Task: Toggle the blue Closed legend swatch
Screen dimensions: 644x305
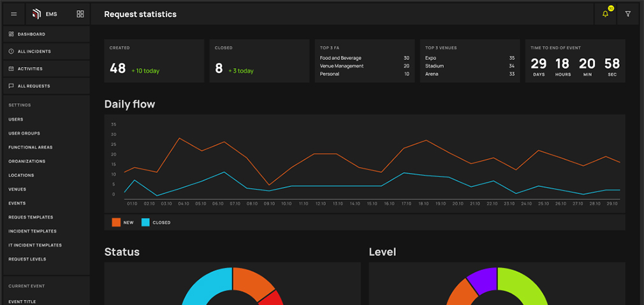Action: click(x=146, y=223)
